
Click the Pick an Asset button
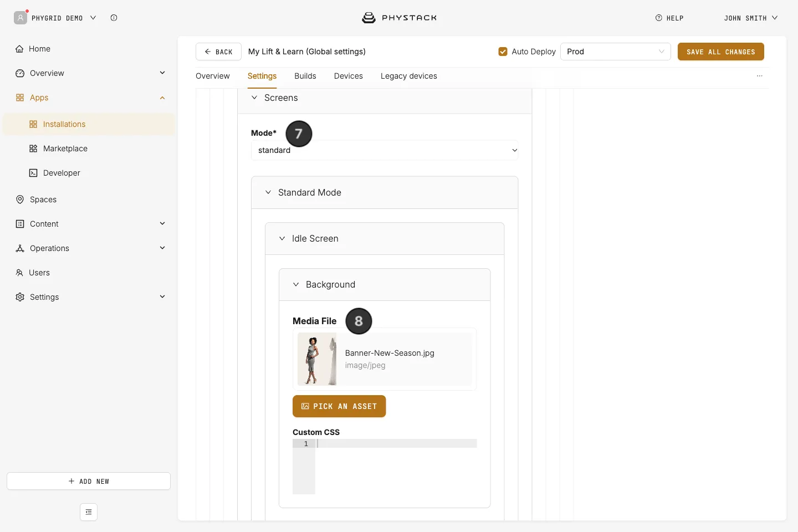pyautogui.click(x=339, y=406)
